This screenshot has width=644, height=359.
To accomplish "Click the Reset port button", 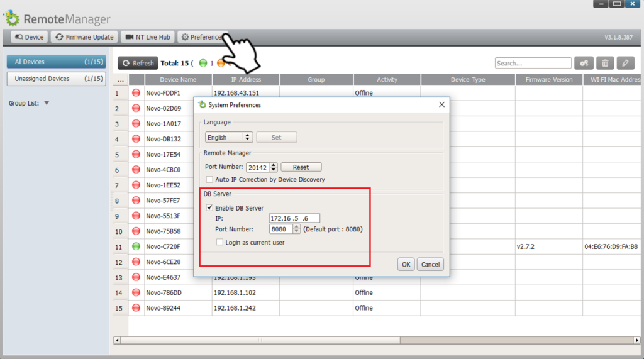I will (301, 167).
